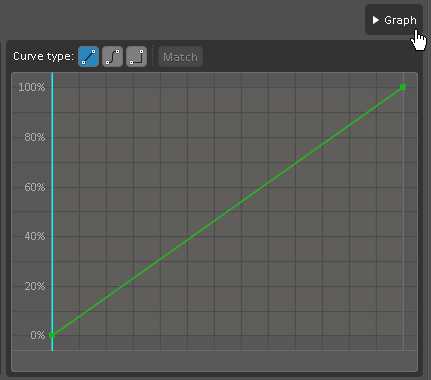The width and height of the screenshot is (431, 380).
Task: Click the Curve type label
Action: 43,56
